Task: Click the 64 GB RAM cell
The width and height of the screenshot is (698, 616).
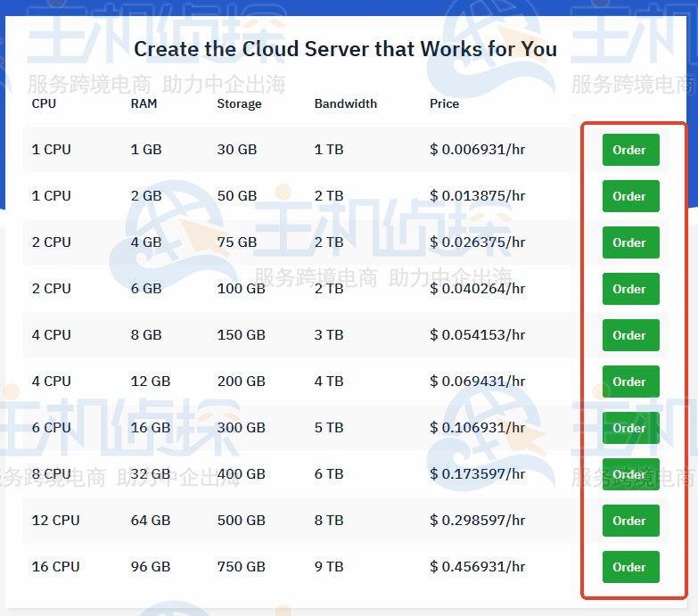Action: point(151,520)
